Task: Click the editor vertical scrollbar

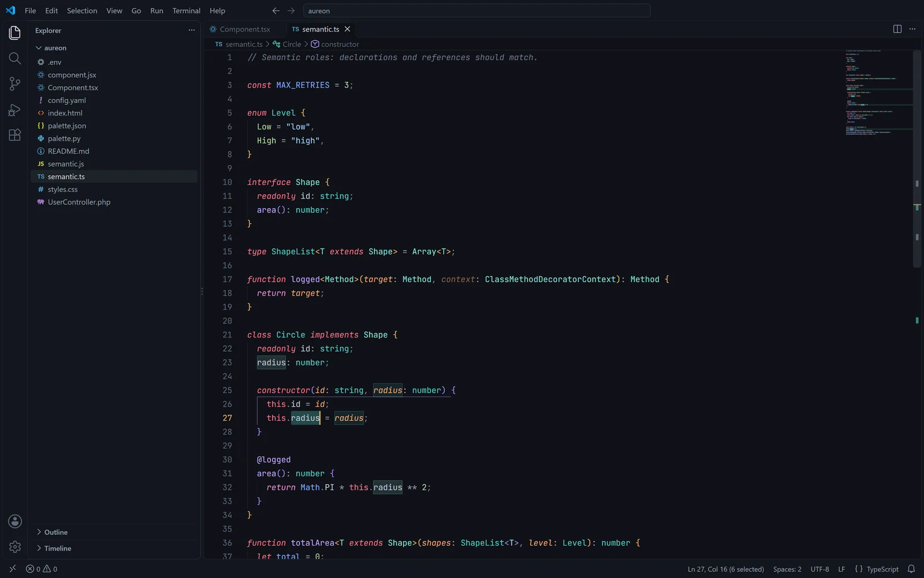Action: (x=917, y=159)
